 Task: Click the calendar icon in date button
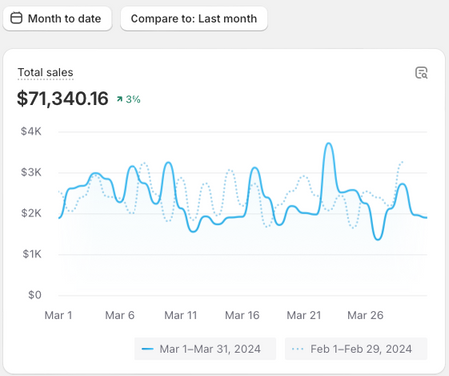tap(16, 18)
